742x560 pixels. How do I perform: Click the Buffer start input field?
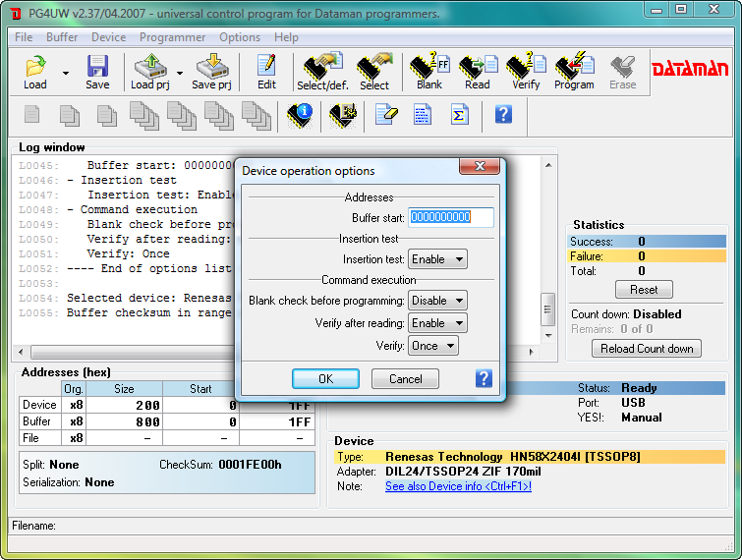pyautogui.click(x=450, y=217)
